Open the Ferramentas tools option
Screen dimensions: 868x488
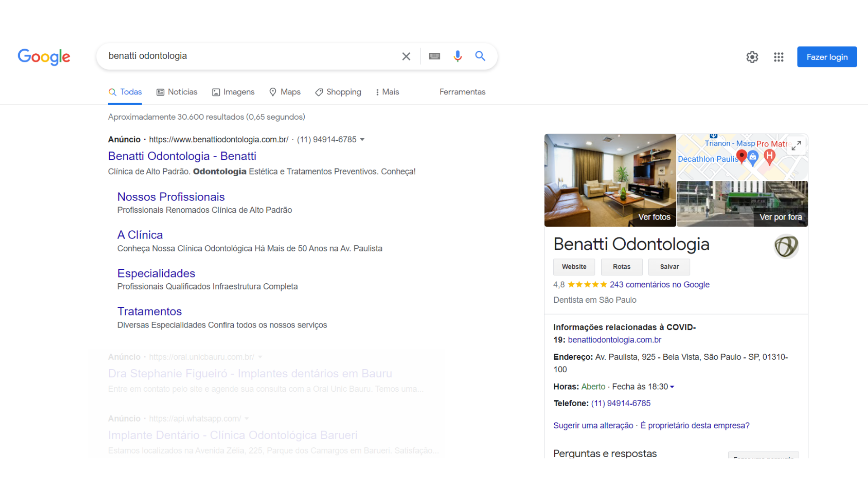462,92
